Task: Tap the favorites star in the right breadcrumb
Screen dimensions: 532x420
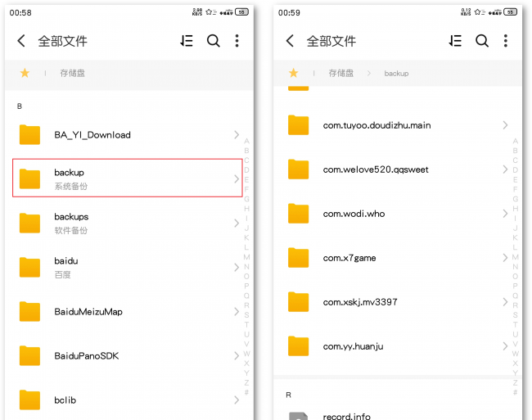Action: click(x=294, y=73)
